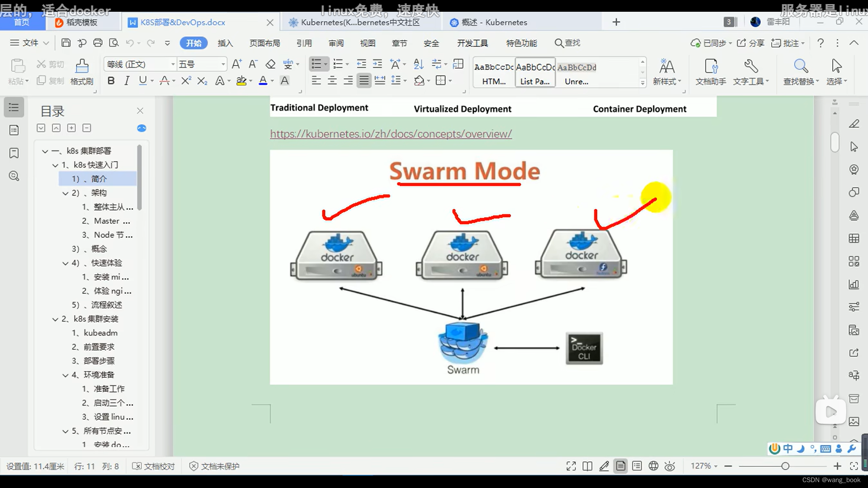The height and width of the screenshot is (488, 868).
Task: Click the Undo arrow icon
Action: [x=130, y=43]
